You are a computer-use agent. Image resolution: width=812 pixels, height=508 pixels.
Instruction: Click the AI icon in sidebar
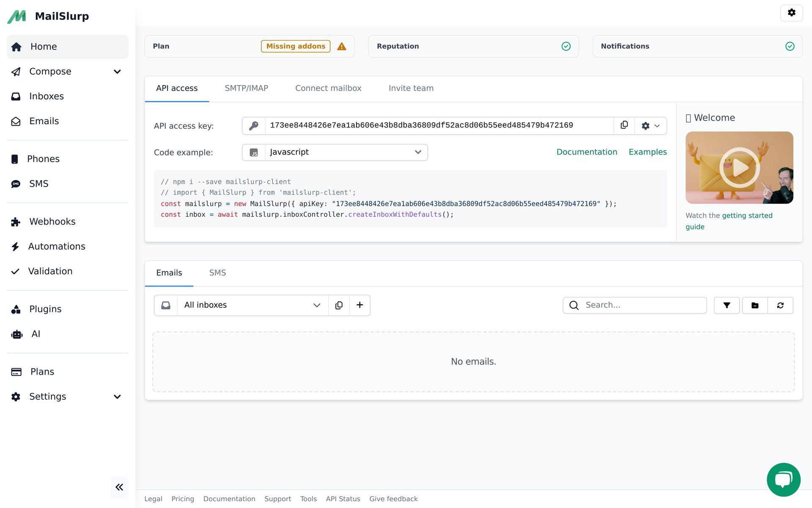16,334
